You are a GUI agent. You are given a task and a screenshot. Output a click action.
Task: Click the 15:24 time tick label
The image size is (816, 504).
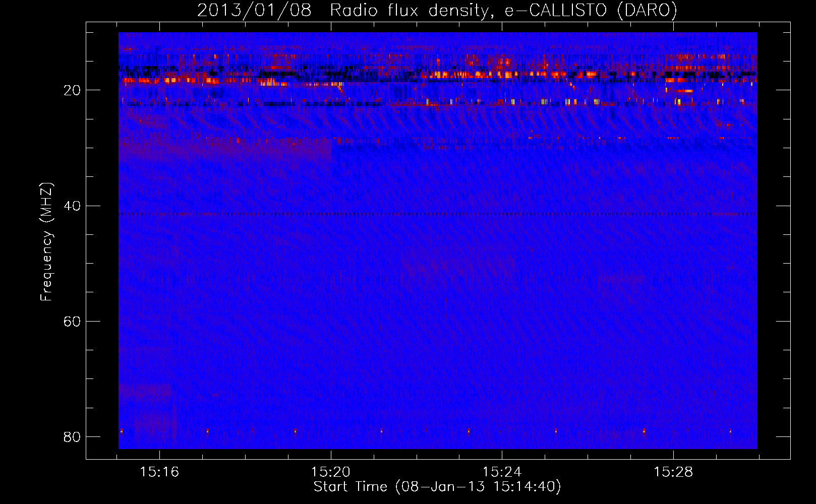coord(502,472)
